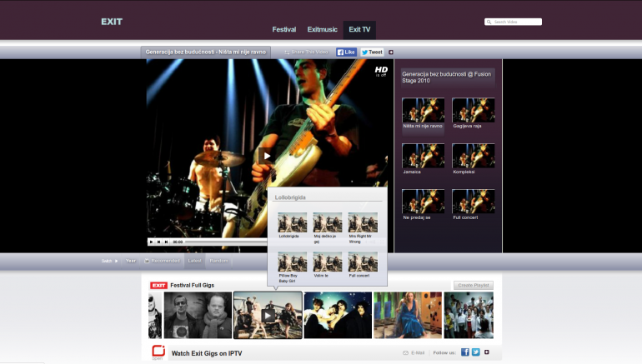The height and width of the screenshot is (364, 642).
Task: Click the plus icon after footer Twitter icon
Action: click(487, 352)
